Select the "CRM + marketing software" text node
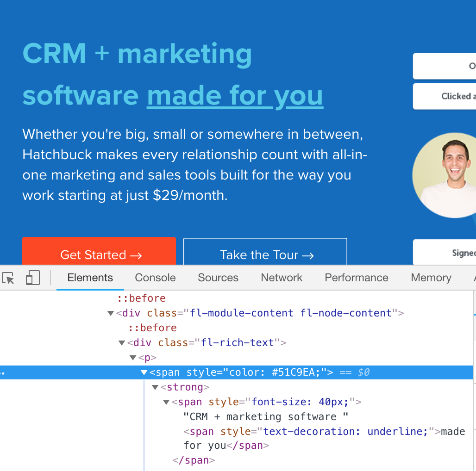 [x=266, y=417]
